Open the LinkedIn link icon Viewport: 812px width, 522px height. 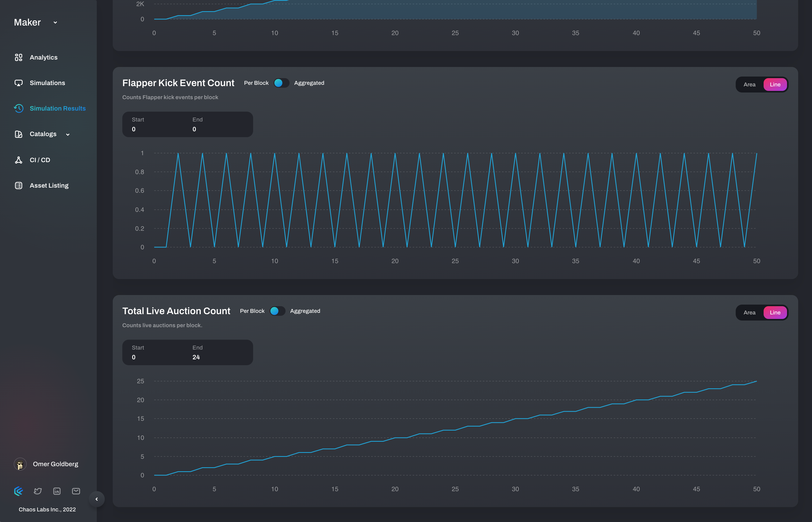[57, 491]
